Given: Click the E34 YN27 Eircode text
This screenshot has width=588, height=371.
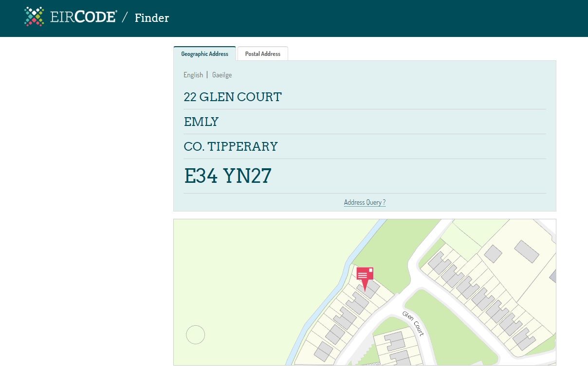Looking at the screenshot, I should (x=228, y=176).
